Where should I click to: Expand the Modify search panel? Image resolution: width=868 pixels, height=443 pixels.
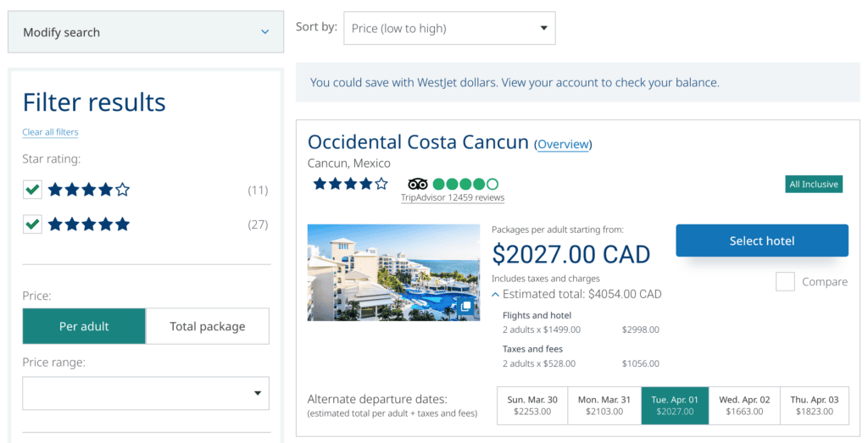(x=146, y=32)
